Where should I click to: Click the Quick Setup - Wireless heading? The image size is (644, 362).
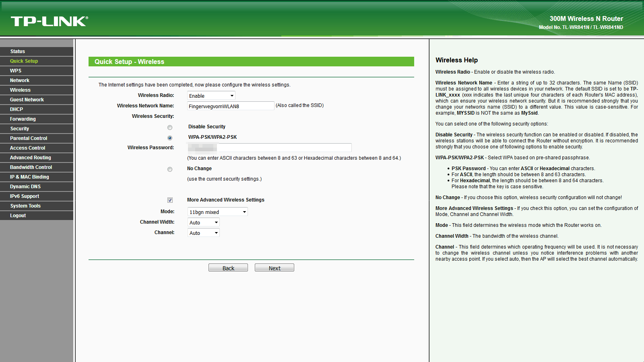(129, 62)
